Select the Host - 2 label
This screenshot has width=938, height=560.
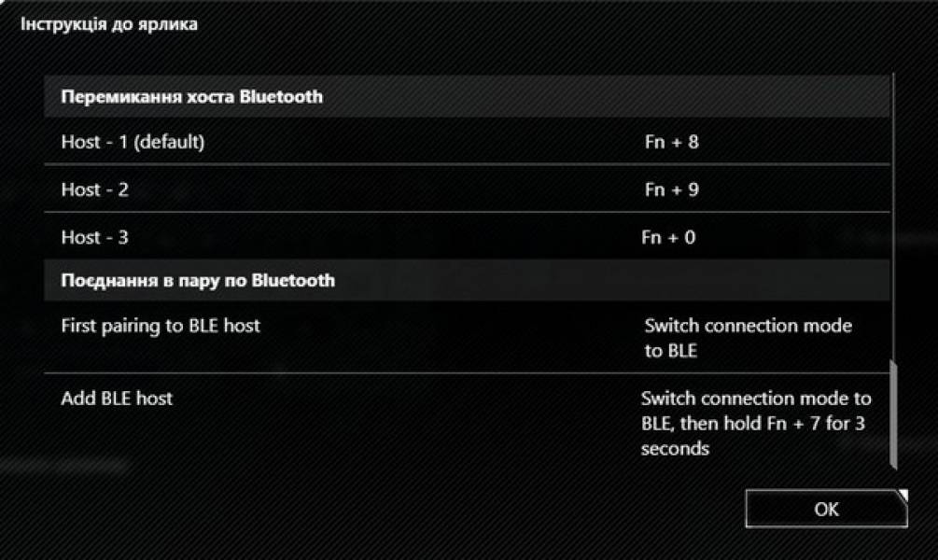[95, 189]
